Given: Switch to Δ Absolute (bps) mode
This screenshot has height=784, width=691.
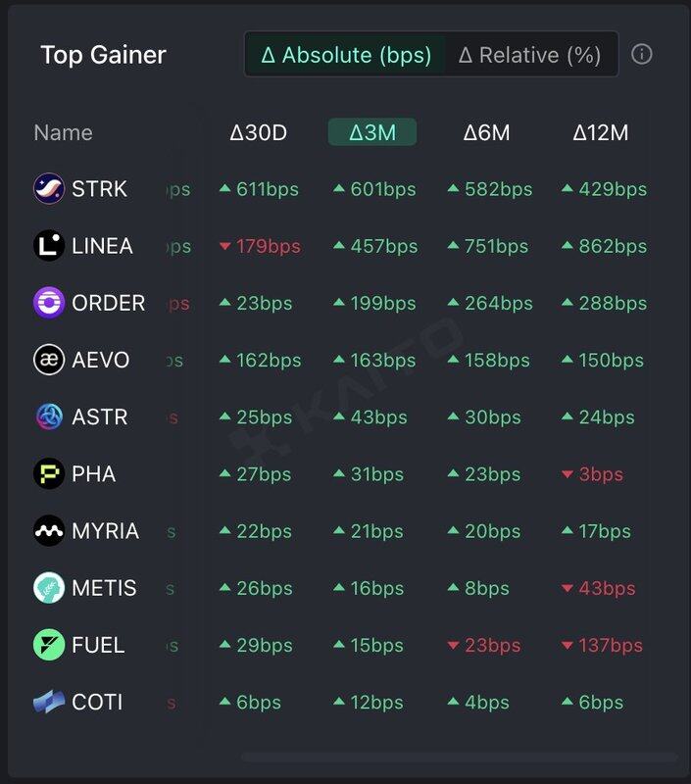Looking at the screenshot, I should tap(346, 55).
